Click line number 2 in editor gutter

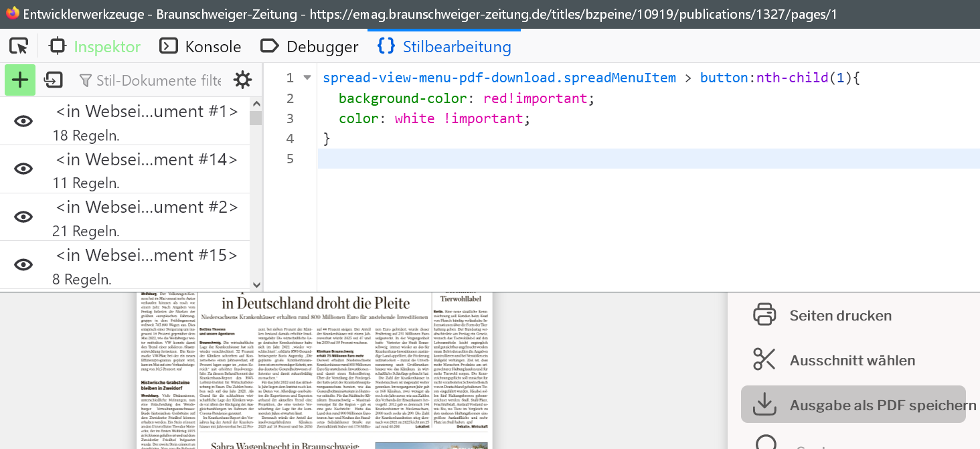290,98
